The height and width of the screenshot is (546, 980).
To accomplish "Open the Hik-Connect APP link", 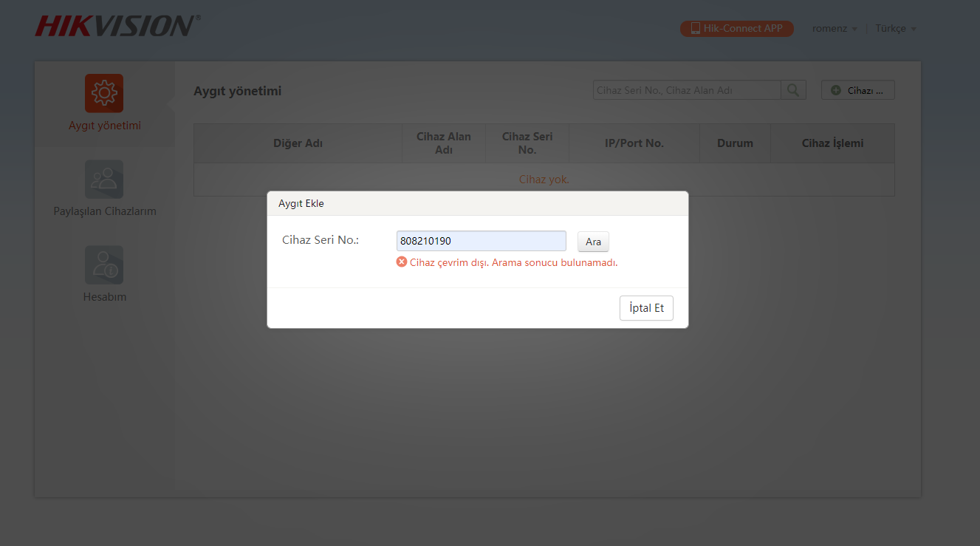I will click(736, 29).
